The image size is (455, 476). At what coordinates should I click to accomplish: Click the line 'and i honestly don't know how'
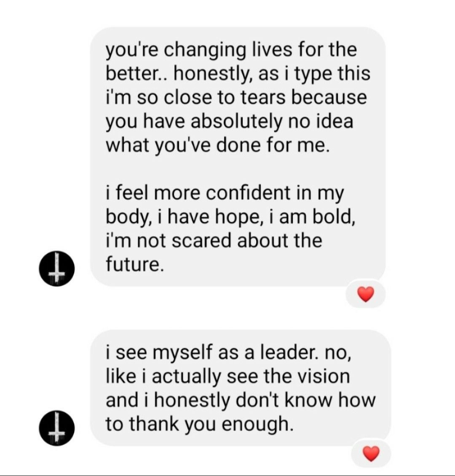(x=241, y=400)
